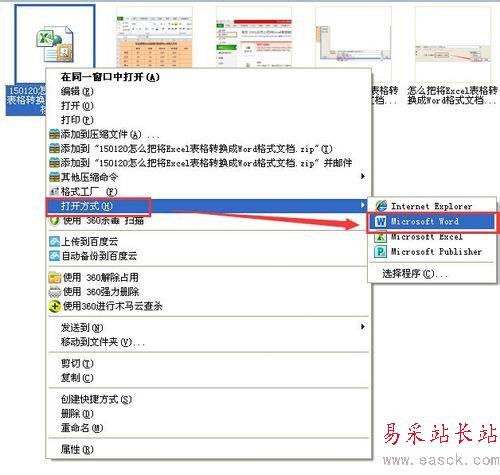This screenshot has height=475, width=500.
Task: Select the thumbnail with red header bar
Action: (254, 38)
